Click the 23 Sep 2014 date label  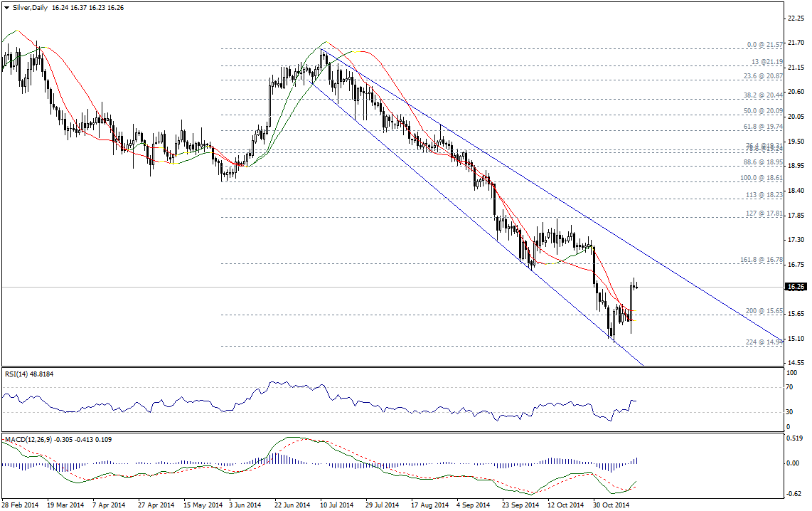tap(520, 505)
